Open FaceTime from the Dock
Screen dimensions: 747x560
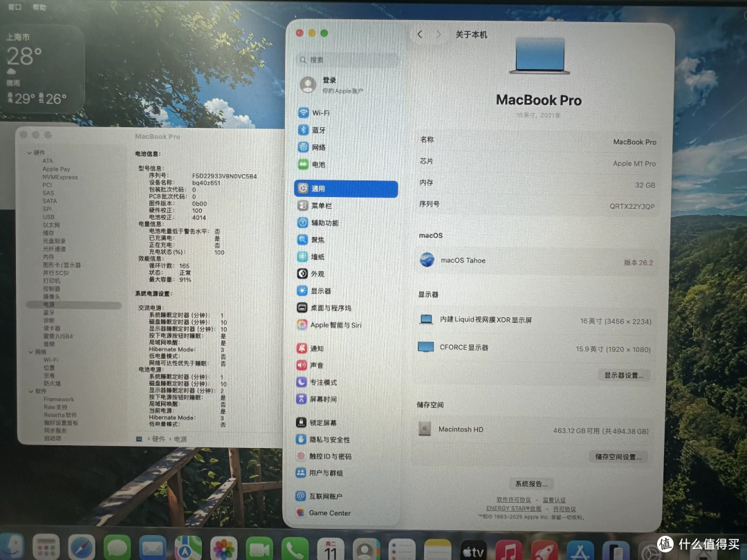pyautogui.click(x=259, y=549)
